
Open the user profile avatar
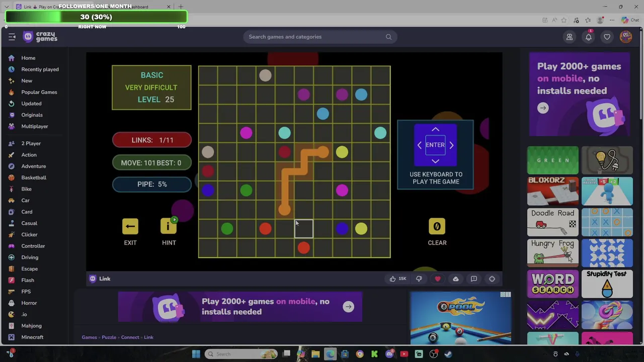(626, 37)
